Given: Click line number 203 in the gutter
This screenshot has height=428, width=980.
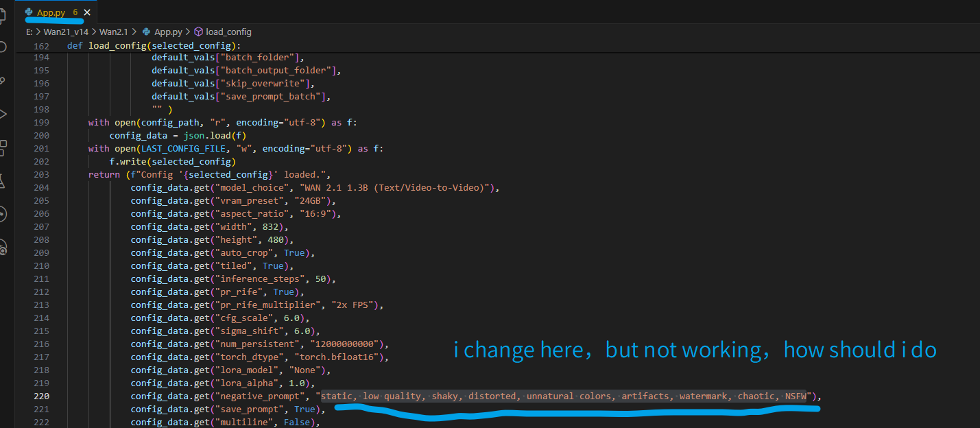Looking at the screenshot, I should 41,175.
